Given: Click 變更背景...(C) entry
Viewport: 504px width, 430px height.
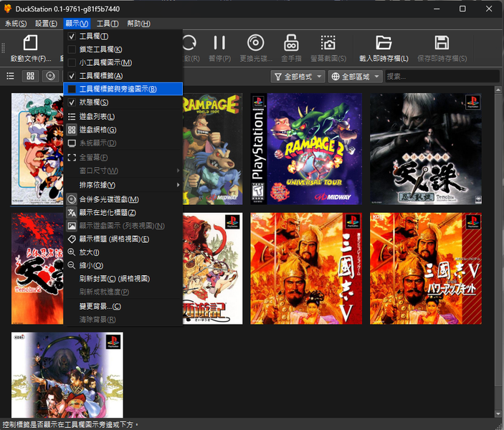Looking at the screenshot, I should tap(123, 306).
